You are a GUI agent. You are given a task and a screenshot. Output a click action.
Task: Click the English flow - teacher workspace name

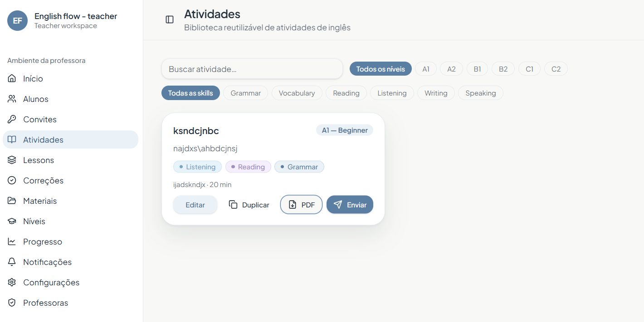76,16
